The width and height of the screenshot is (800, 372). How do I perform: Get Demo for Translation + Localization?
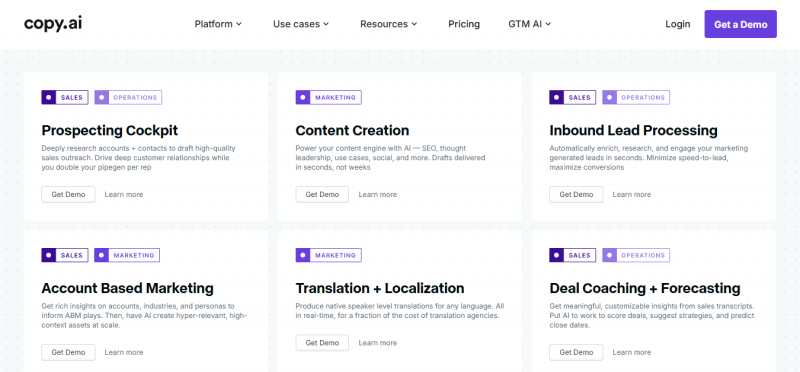pos(322,343)
